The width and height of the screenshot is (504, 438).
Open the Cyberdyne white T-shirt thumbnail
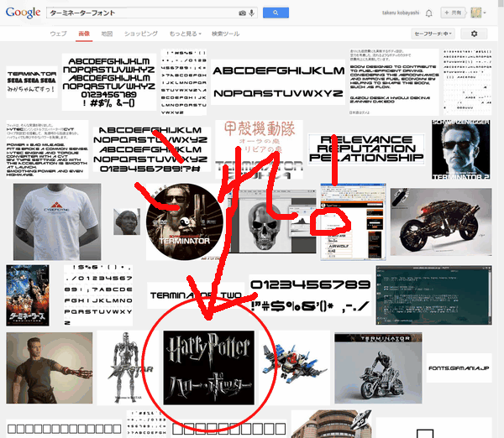57,222
